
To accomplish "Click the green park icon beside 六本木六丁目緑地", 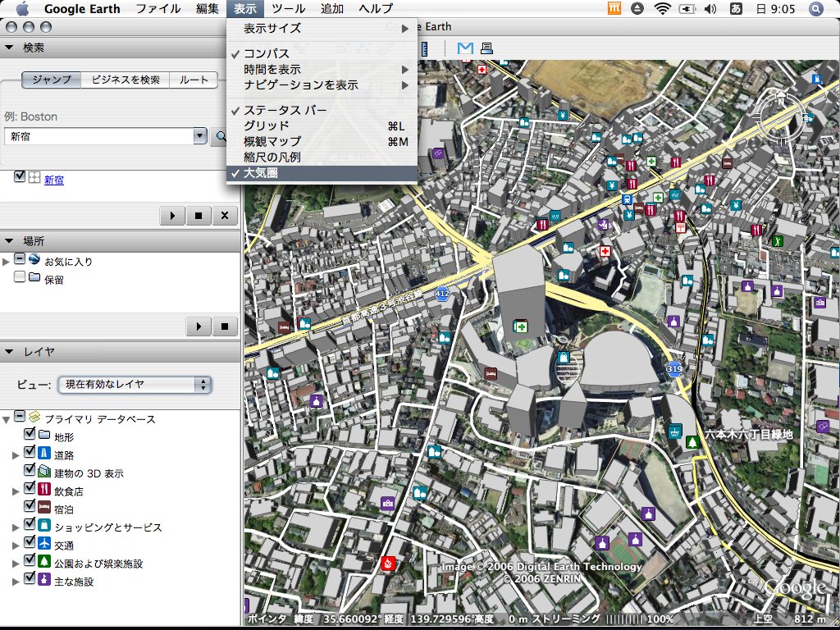I will click(x=692, y=442).
